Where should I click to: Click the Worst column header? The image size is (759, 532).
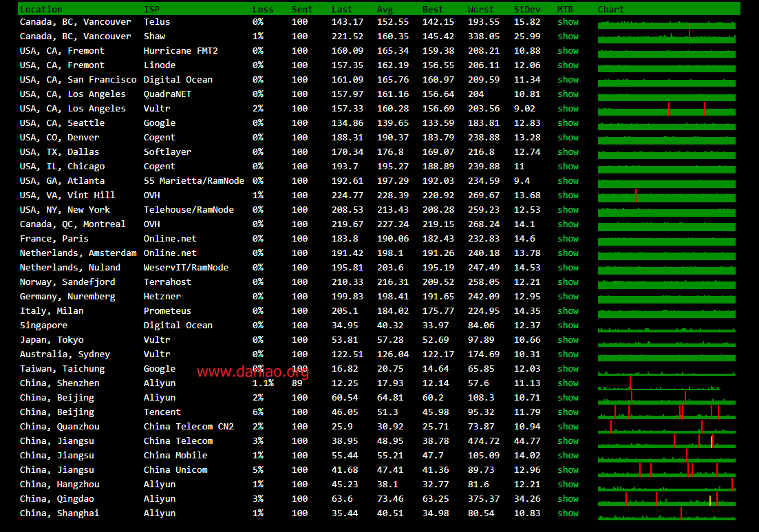pyautogui.click(x=481, y=9)
